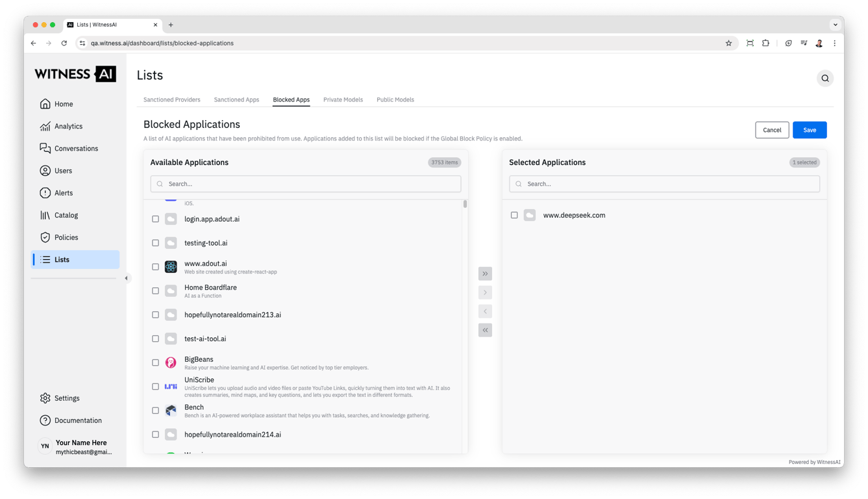The width and height of the screenshot is (868, 499).
Task: Focus the Available Applications search field
Action: point(306,184)
